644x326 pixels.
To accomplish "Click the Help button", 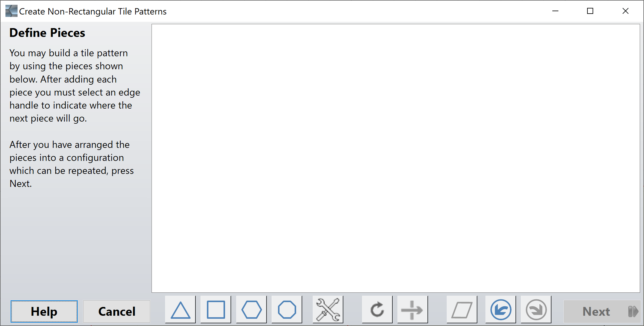I will coord(44,311).
